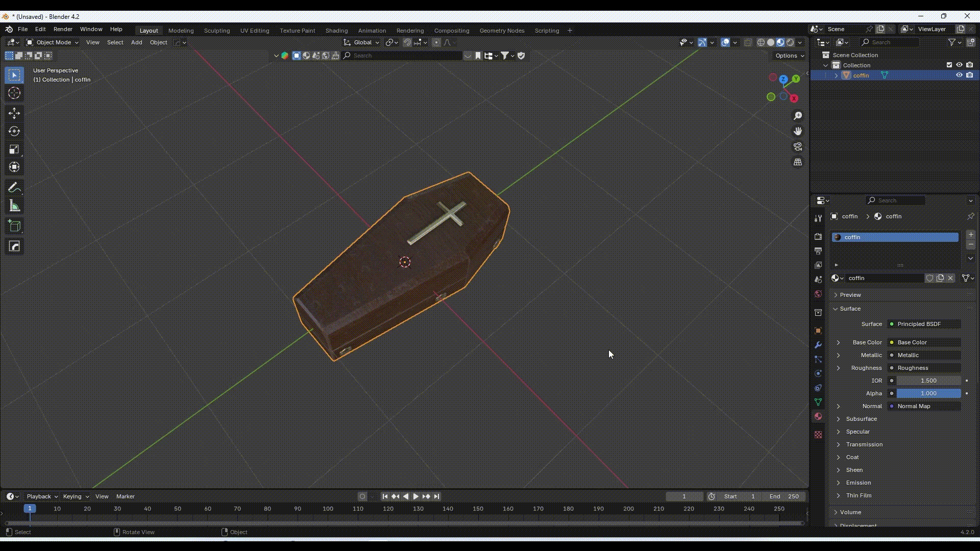Screen dimensions: 980x551
Task: Toggle fake user shield for coffin material
Action: pos(929,278)
